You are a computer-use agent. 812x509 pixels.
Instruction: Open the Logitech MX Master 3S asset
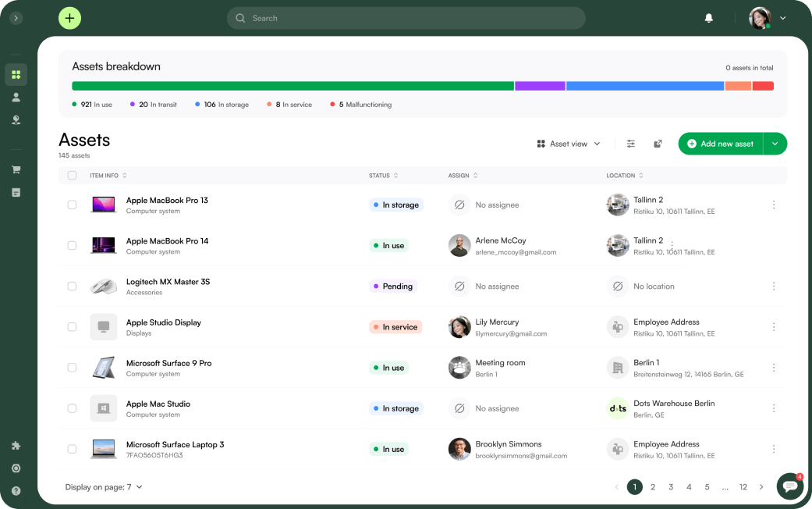(x=168, y=282)
